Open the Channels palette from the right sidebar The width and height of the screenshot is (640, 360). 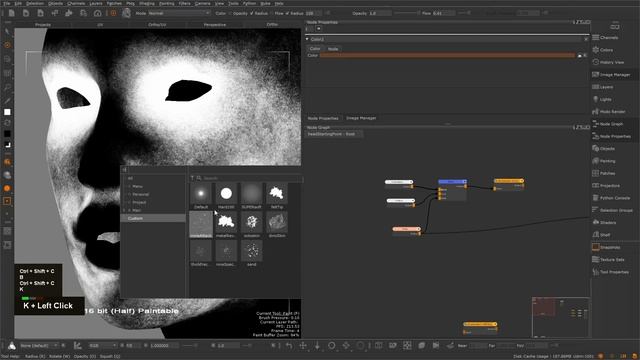coord(610,38)
